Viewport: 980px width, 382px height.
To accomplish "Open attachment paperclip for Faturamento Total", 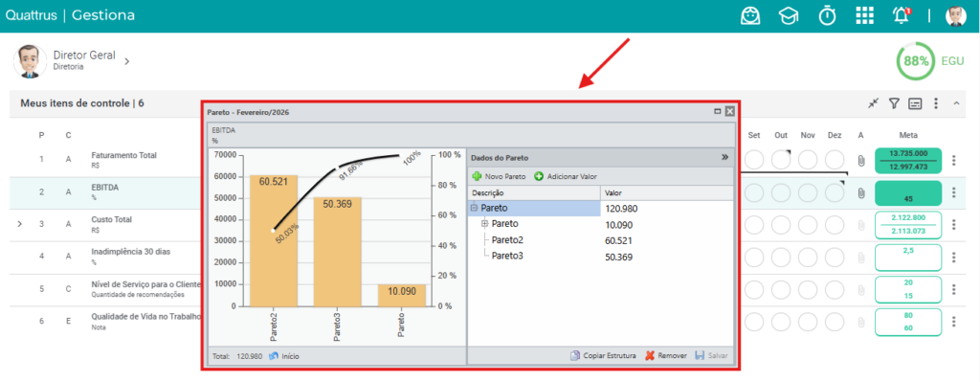I will pyautogui.click(x=860, y=161).
